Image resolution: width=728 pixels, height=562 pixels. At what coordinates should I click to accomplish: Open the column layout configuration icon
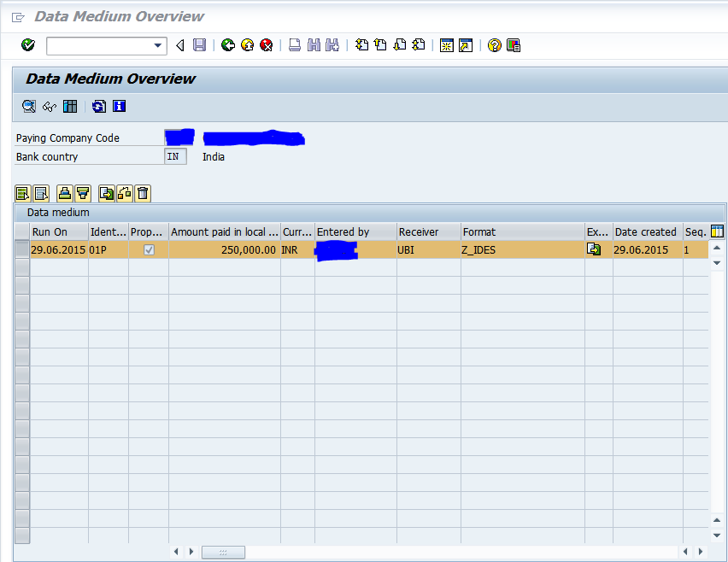click(69, 106)
